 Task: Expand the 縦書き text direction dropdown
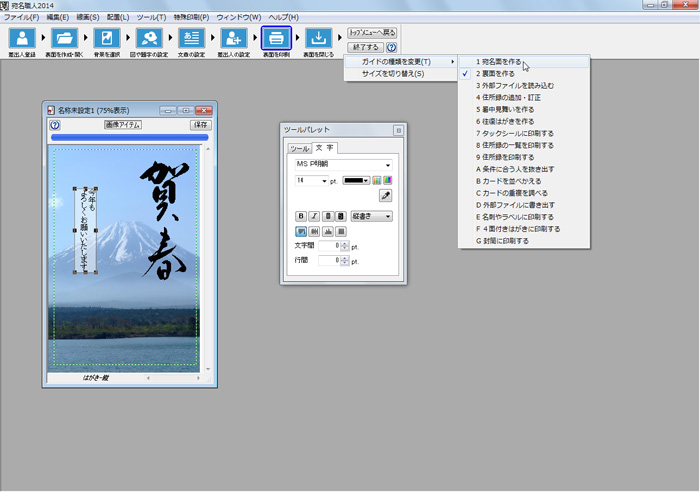click(x=371, y=216)
